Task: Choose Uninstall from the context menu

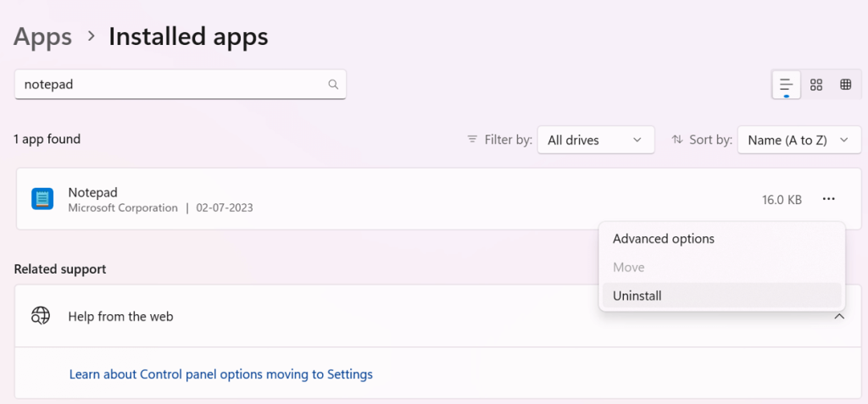Action: coord(637,296)
